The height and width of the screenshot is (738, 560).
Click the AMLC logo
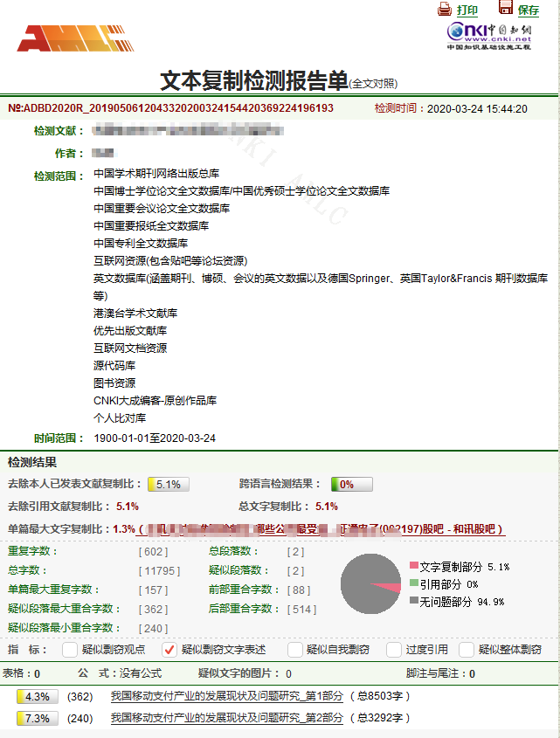click(x=75, y=38)
